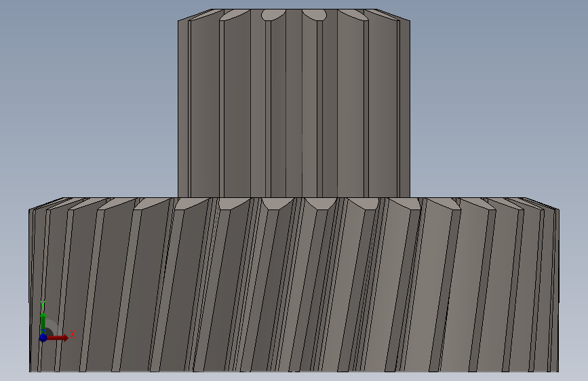Click the blue Z axis dot of the triad

43,338
